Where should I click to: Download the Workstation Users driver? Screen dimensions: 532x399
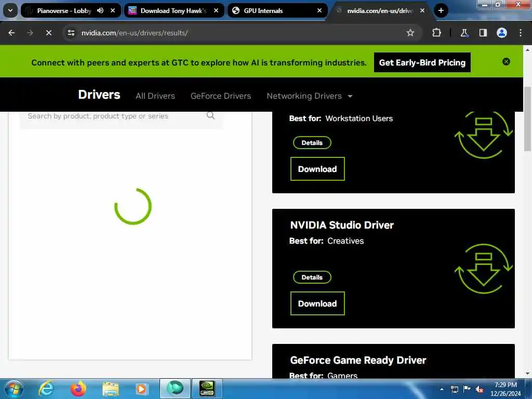click(x=317, y=169)
